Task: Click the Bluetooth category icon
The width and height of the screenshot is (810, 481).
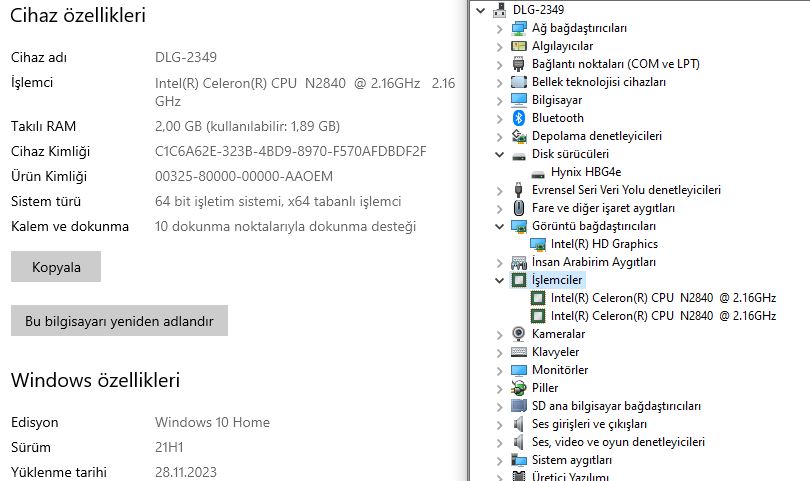Action: point(519,118)
